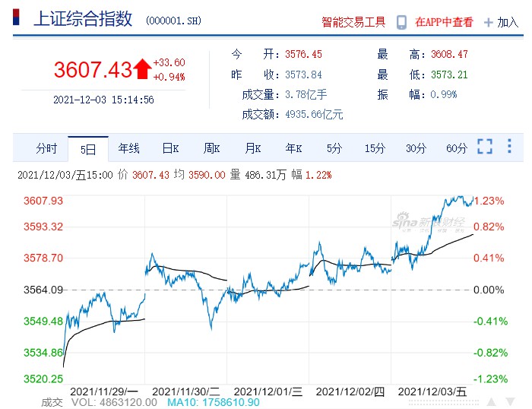Click the y-axis label 3520.25

(43, 379)
